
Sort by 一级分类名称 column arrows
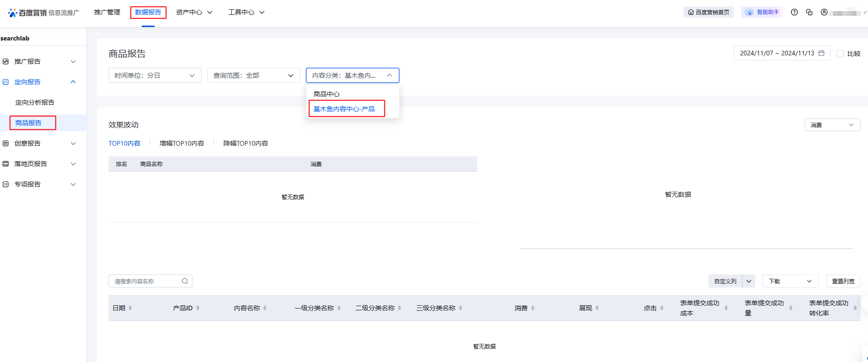click(x=339, y=308)
